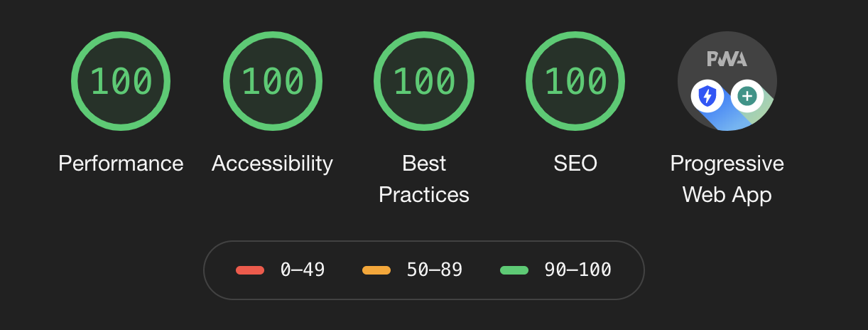Click the green plus installable icon
Image resolution: width=868 pixels, height=330 pixels.
747,96
